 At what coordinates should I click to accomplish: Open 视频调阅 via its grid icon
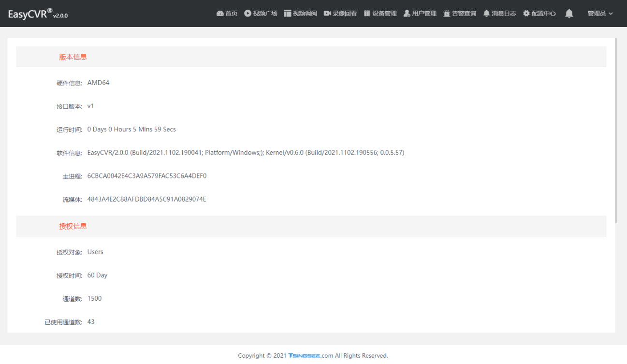coord(287,14)
